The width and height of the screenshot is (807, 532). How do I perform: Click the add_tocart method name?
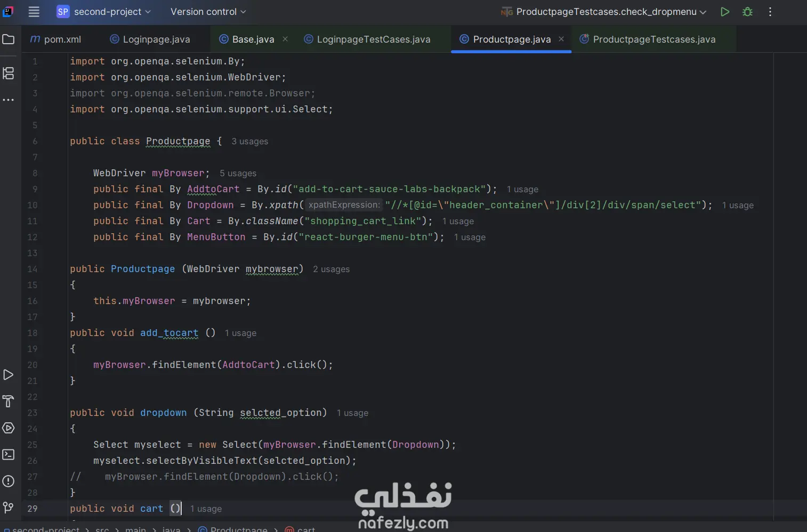pos(169,333)
